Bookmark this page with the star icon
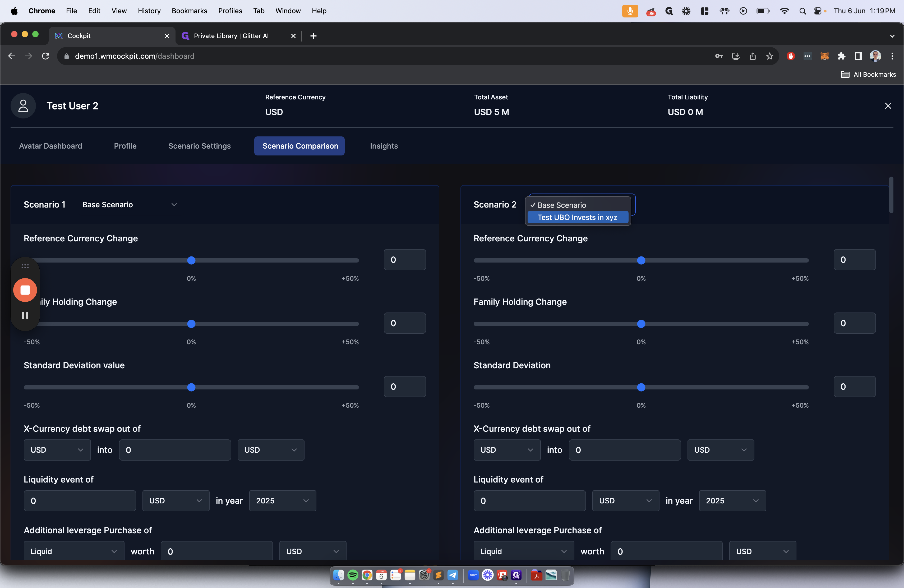Image resolution: width=904 pixels, height=588 pixels. (769, 56)
